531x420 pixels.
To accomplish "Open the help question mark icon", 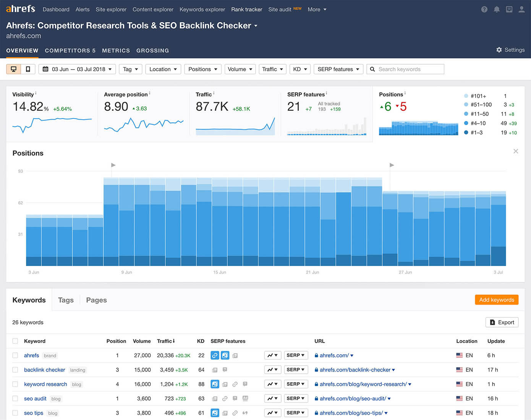I will 484,9.
